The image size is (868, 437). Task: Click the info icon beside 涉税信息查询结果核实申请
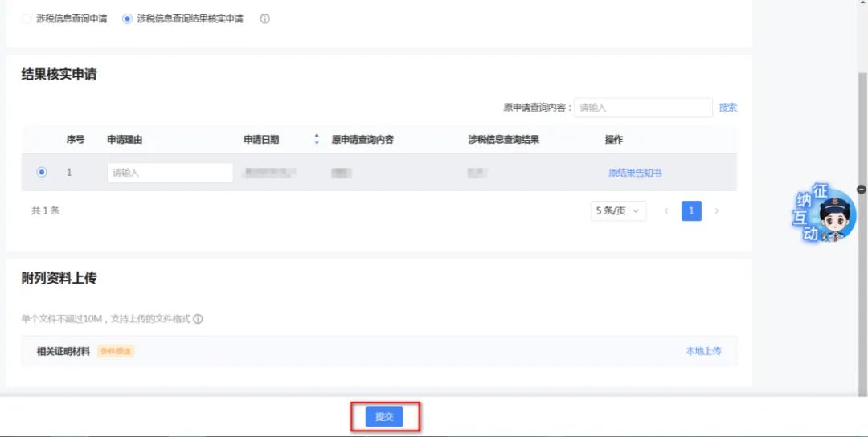265,18
